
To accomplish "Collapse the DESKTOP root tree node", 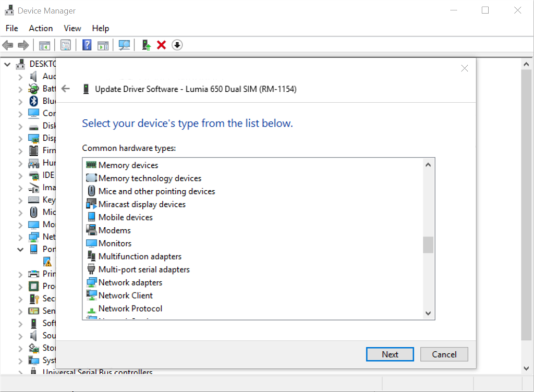I will [x=7, y=64].
